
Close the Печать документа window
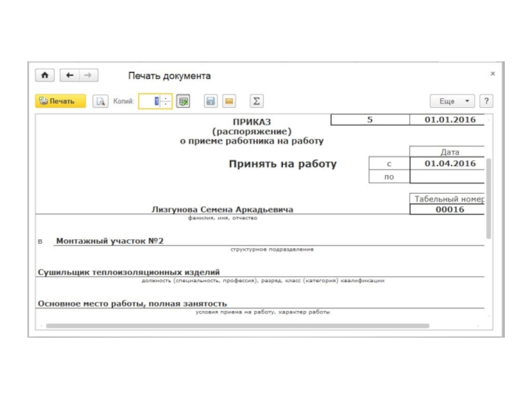pos(492,74)
